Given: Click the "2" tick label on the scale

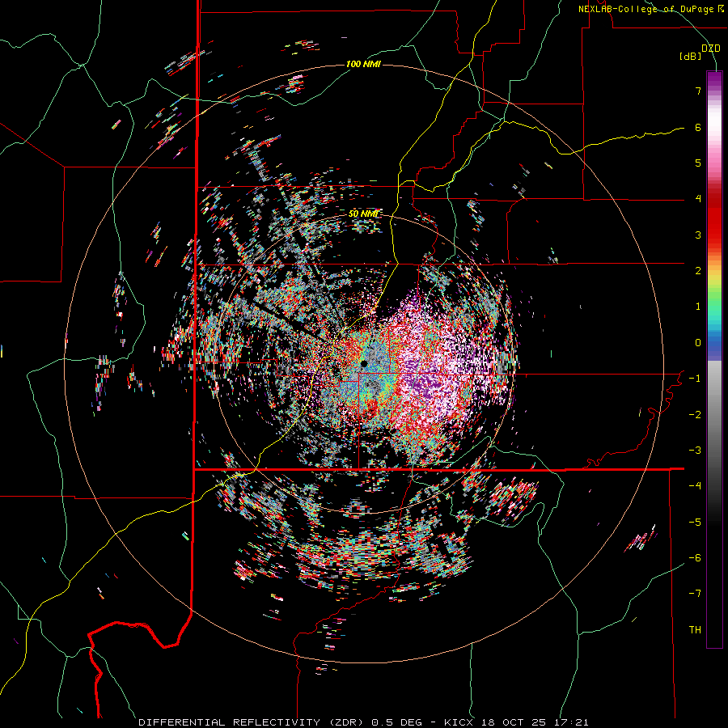Looking at the screenshot, I should 698,271.
